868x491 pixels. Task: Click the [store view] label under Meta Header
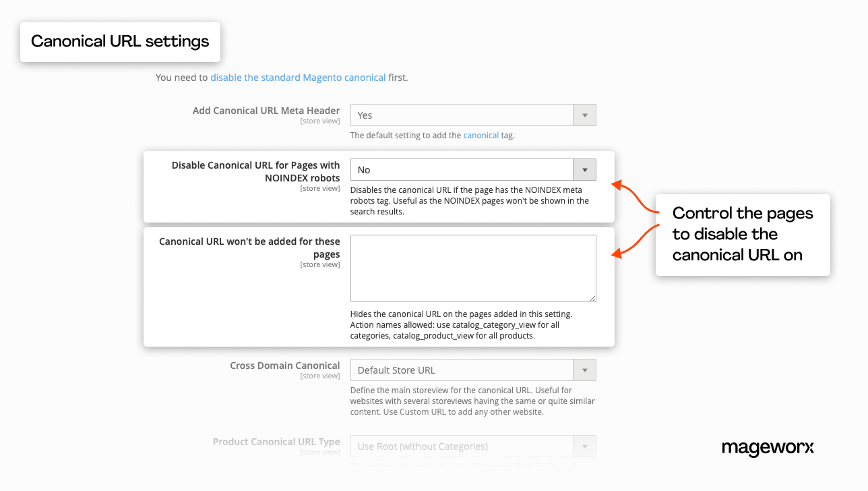click(320, 121)
